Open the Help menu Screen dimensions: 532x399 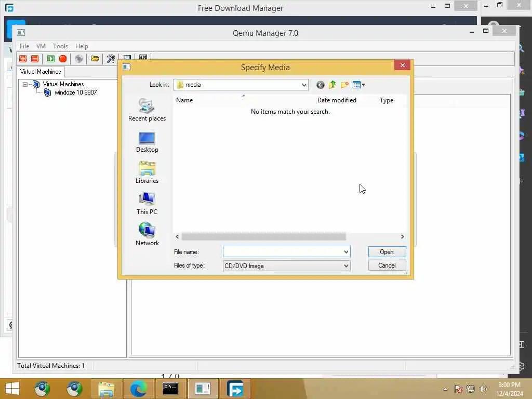82,46
